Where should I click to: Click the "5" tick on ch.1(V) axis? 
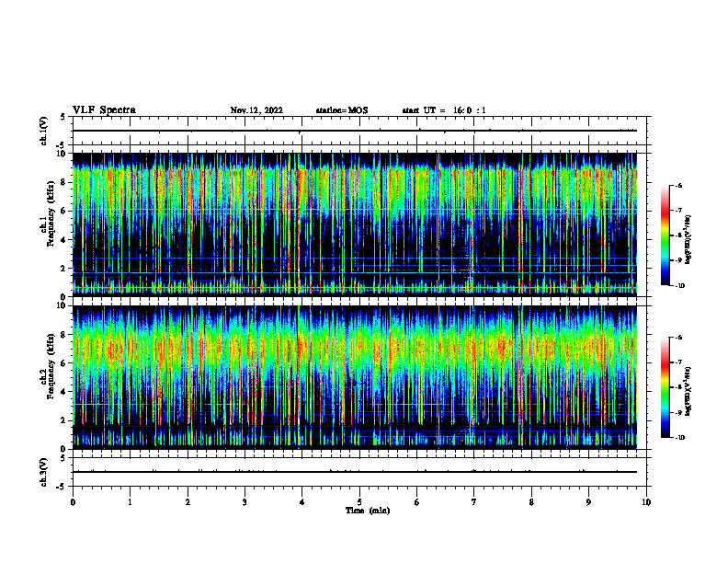tap(63, 117)
